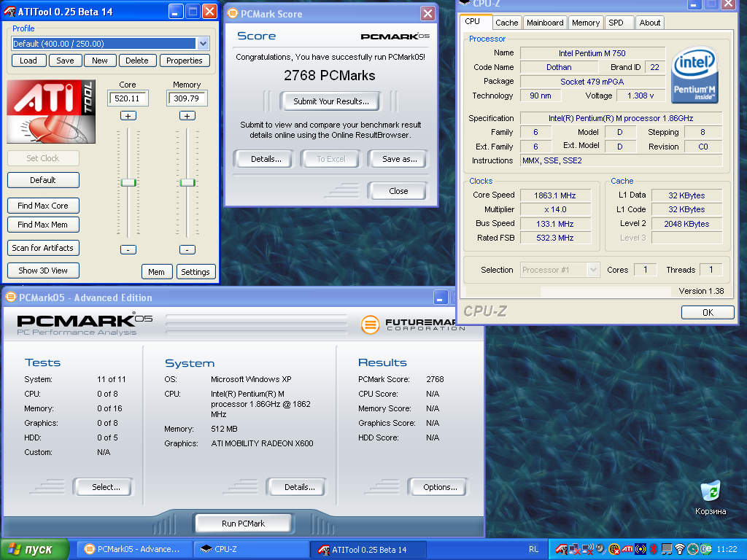Screen dimensions: 747x560
Task: Click the ATITool tray icon with wrench
Action: pos(562,549)
